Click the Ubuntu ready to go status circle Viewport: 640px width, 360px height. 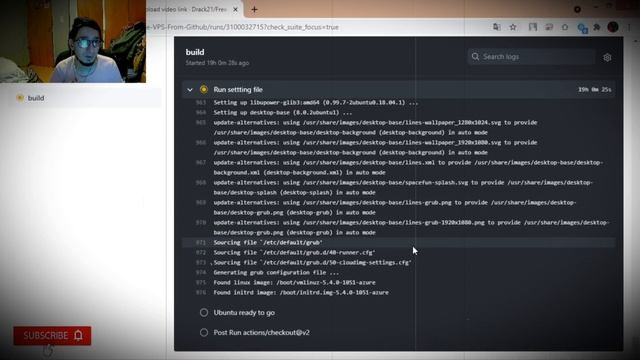(204, 313)
